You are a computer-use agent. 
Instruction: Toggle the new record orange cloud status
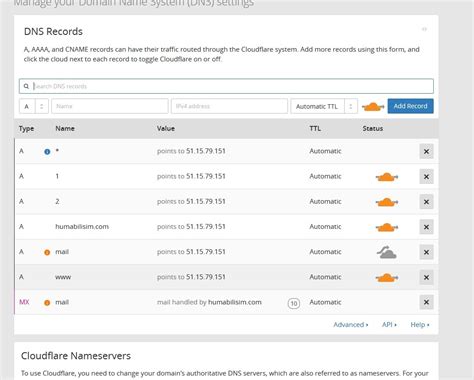pyautogui.click(x=373, y=107)
